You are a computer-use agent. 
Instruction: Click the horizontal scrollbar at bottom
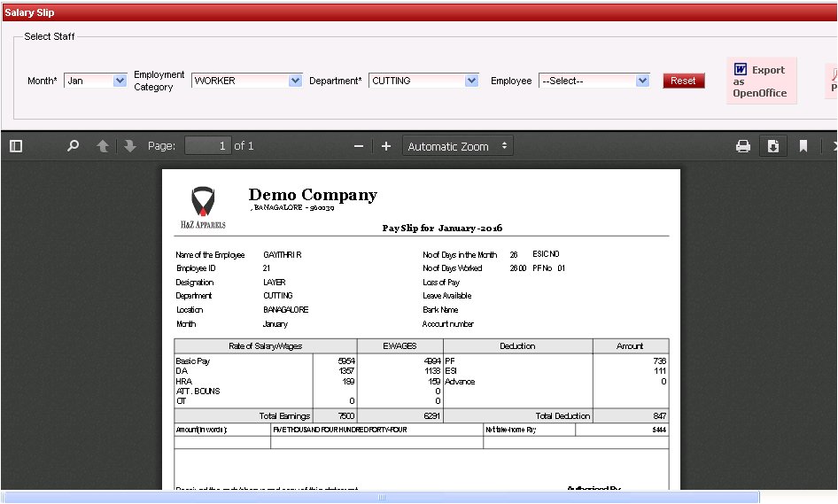(x=381, y=497)
